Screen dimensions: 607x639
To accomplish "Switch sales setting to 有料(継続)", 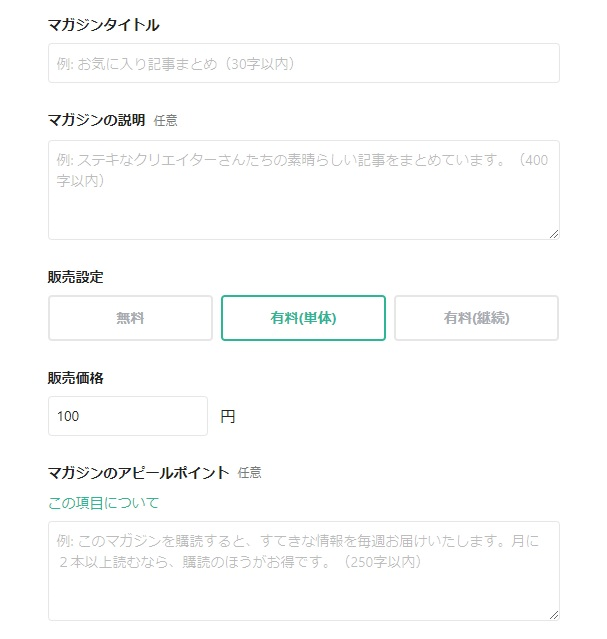I will (476, 318).
